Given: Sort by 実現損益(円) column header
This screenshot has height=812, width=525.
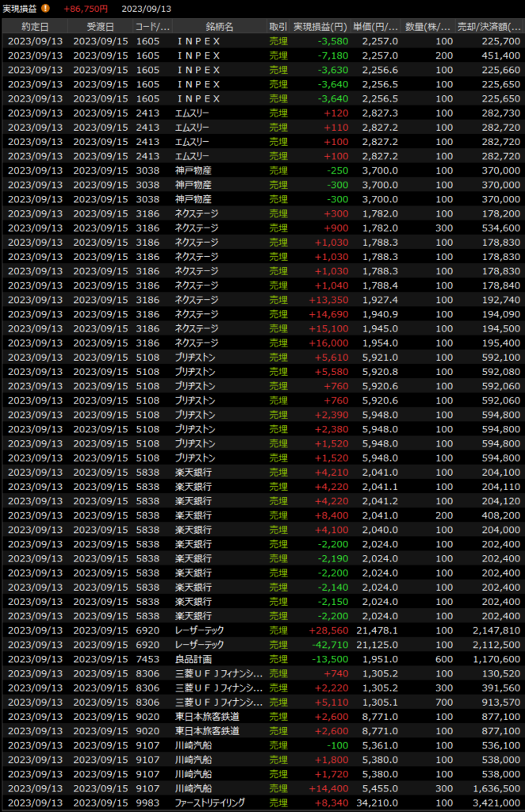Looking at the screenshot, I should pyautogui.click(x=321, y=27).
